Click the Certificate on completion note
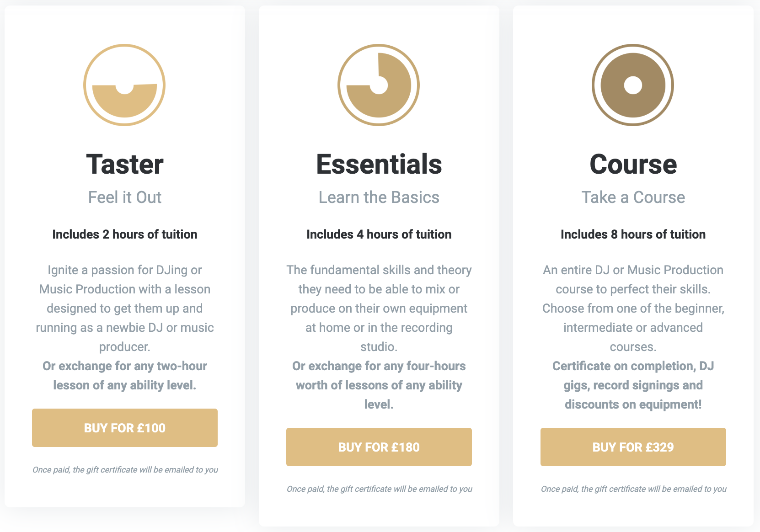Image resolution: width=760 pixels, height=532 pixels. [x=633, y=385]
